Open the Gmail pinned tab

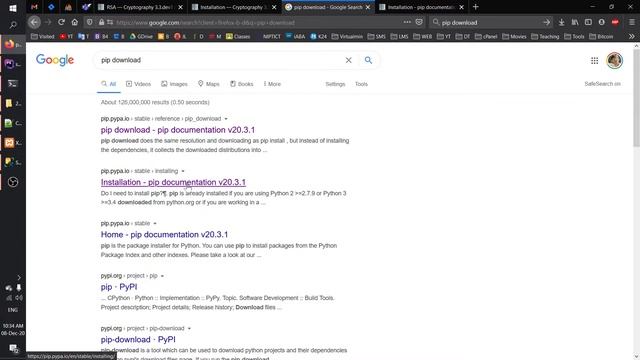coord(34,7)
